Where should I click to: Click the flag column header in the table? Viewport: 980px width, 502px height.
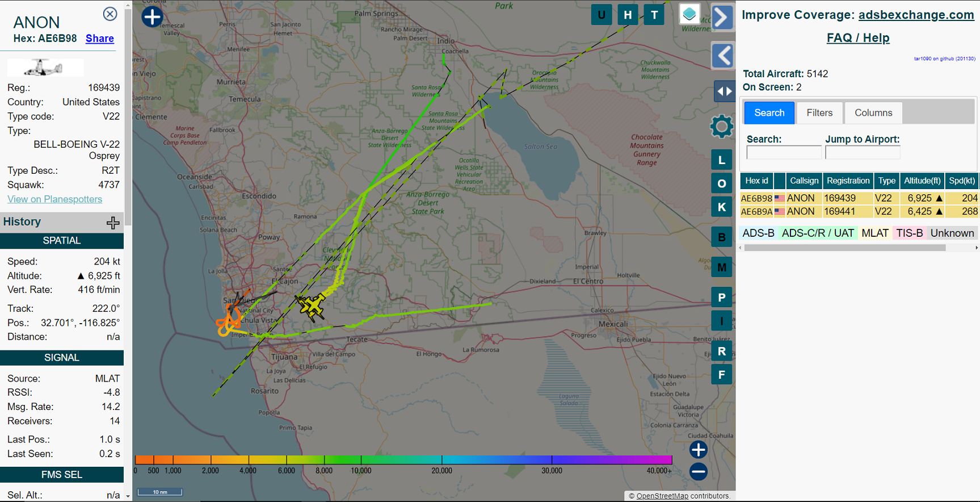click(780, 181)
